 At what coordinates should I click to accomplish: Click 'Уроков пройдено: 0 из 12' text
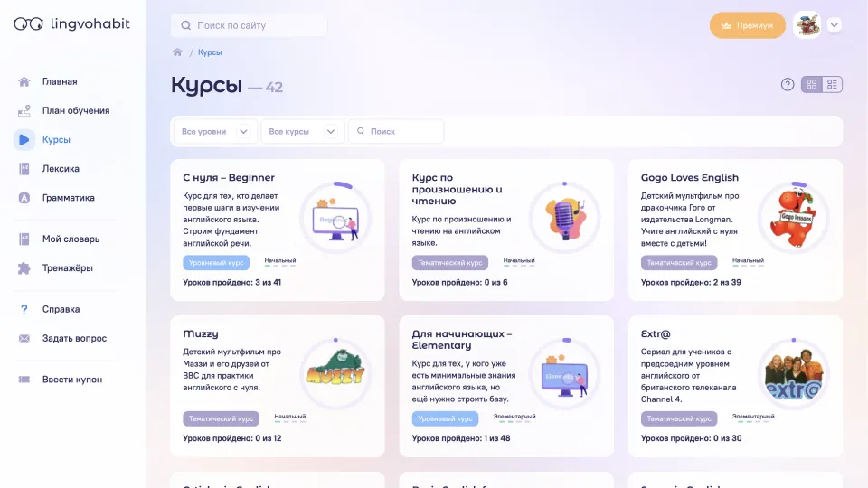(x=232, y=438)
